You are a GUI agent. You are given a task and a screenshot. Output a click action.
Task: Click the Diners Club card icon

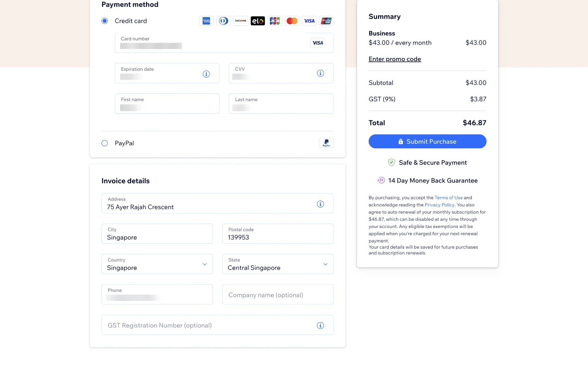click(x=223, y=21)
